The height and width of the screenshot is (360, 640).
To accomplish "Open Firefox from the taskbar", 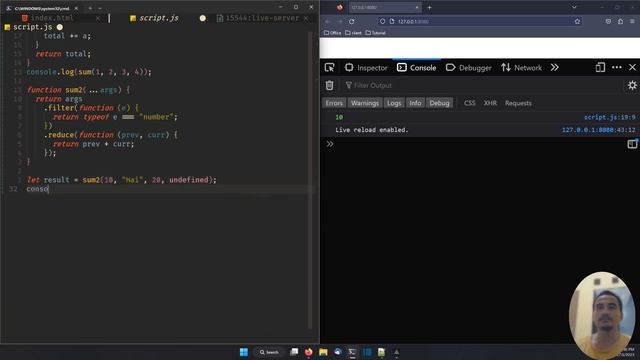I will click(x=309, y=352).
